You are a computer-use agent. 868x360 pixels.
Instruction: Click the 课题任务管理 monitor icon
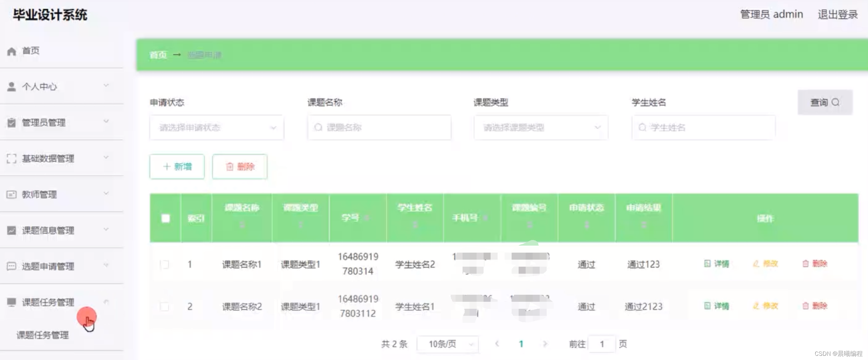(x=12, y=302)
